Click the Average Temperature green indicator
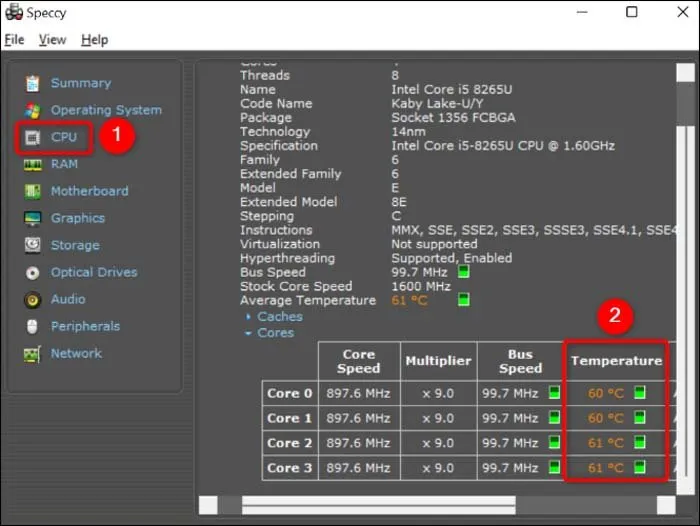 (464, 300)
